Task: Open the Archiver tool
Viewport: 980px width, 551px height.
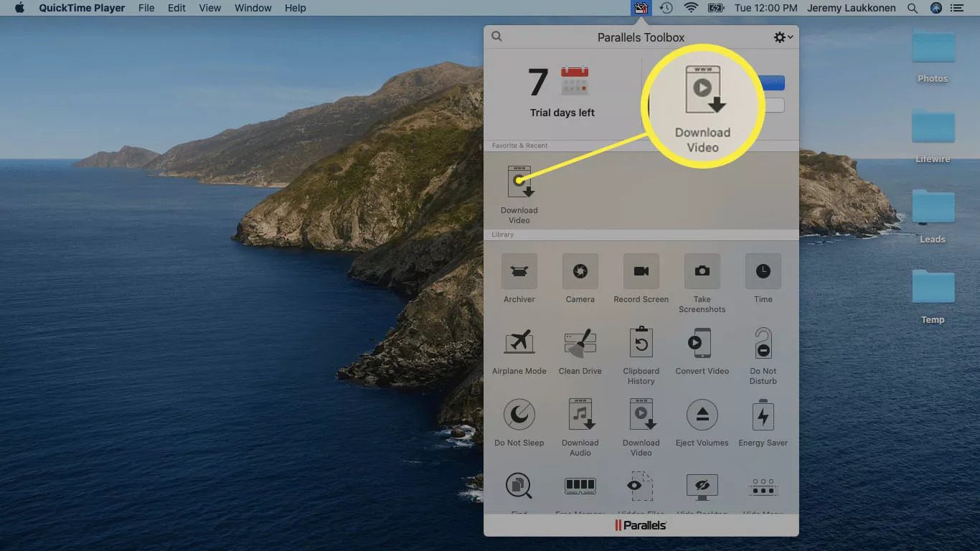Action: (519, 272)
